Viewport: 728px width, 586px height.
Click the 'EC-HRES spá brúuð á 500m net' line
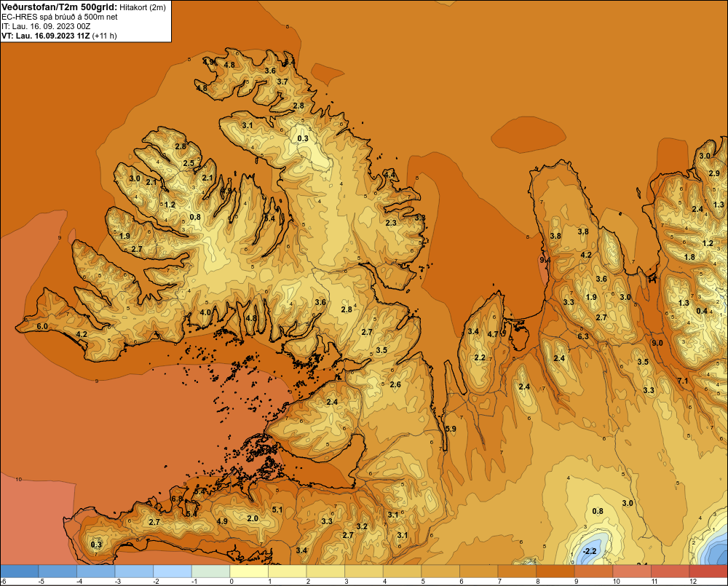[60, 17]
